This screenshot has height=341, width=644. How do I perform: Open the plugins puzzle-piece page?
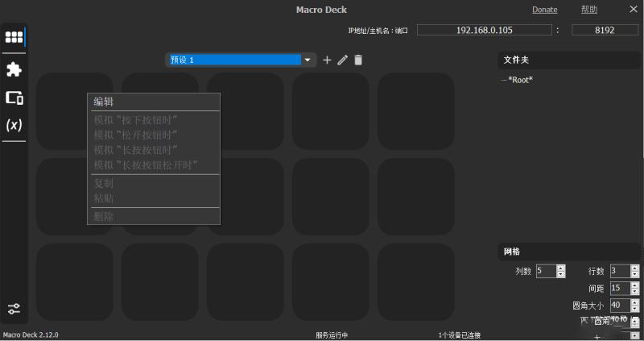click(14, 69)
